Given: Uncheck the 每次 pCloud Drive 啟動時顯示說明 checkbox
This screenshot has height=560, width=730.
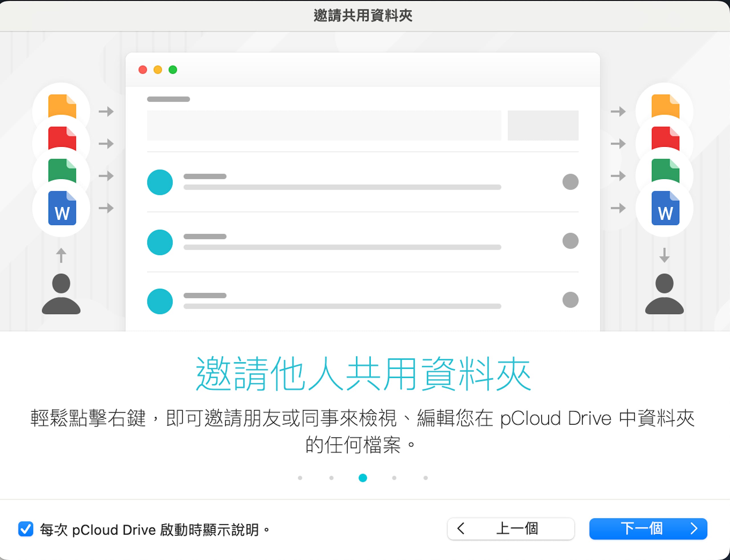Looking at the screenshot, I should click(26, 529).
